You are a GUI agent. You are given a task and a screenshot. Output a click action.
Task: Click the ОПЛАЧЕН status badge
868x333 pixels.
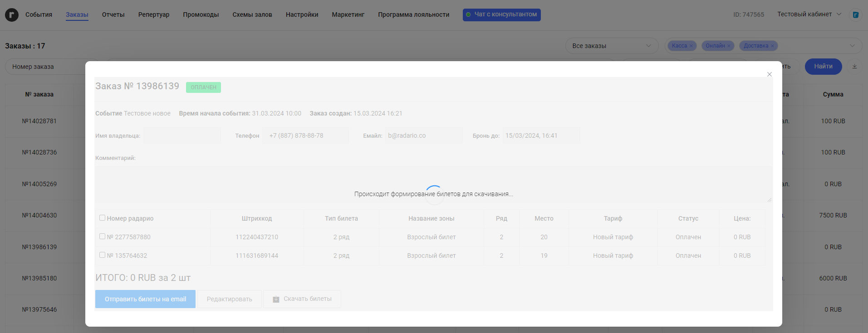point(203,87)
